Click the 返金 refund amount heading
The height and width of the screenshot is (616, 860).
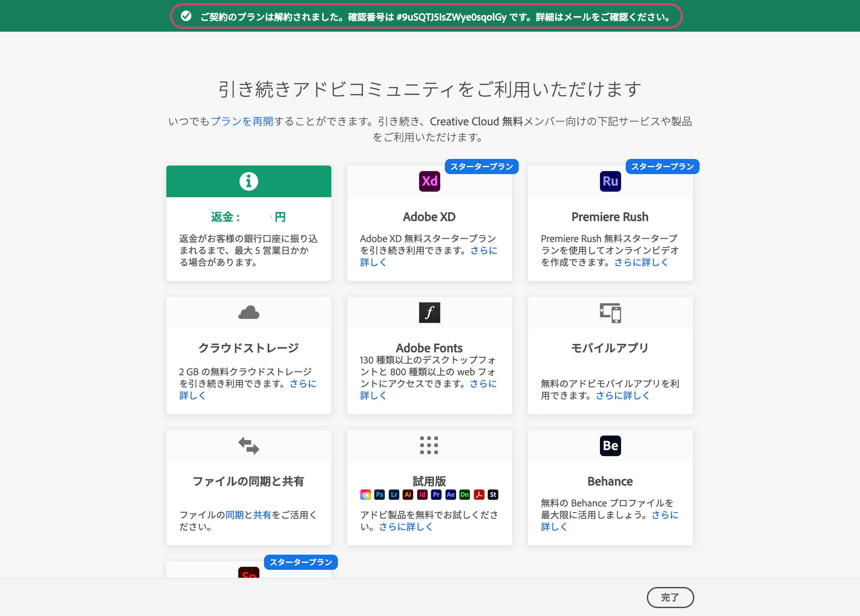click(248, 217)
